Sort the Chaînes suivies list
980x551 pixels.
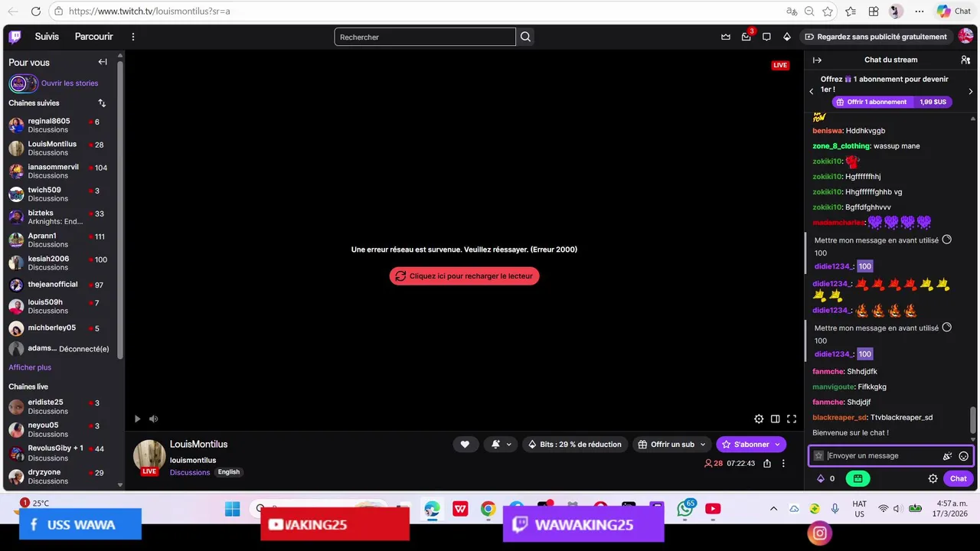(x=102, y=103)
